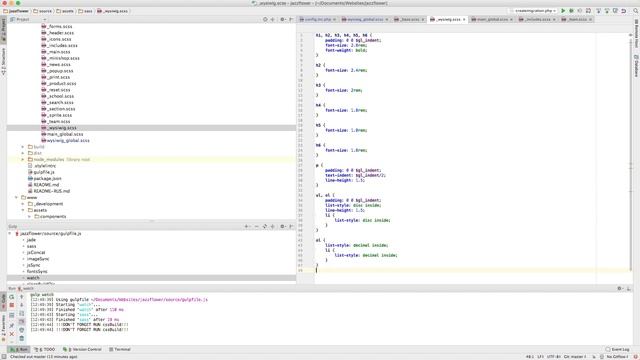Screen dimensions: 640x360
Task: Switch to config.inc.php editor tab
Action: click(318, 19)
